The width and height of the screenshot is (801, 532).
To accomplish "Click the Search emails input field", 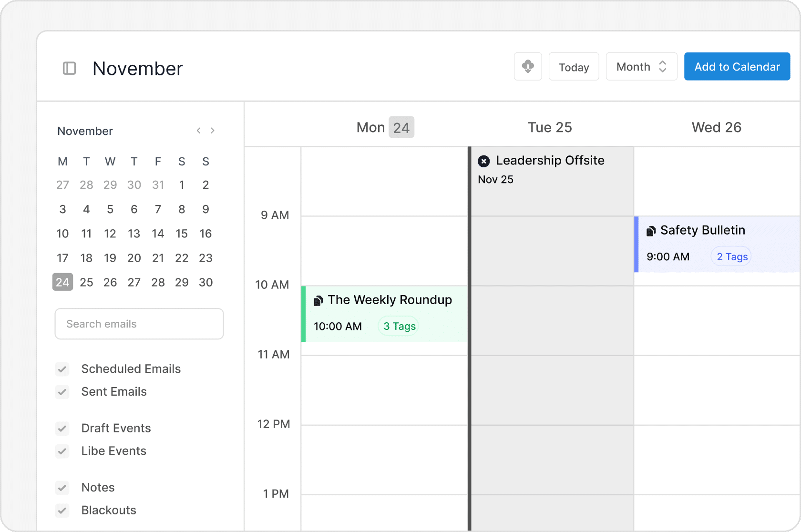I will [x=139, y=324].
